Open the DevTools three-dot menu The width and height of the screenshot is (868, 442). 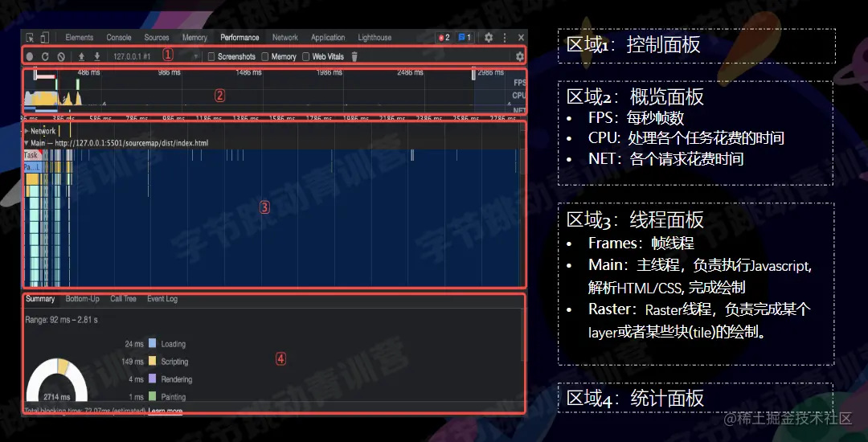pyautogui.click(x=504, y=38)
